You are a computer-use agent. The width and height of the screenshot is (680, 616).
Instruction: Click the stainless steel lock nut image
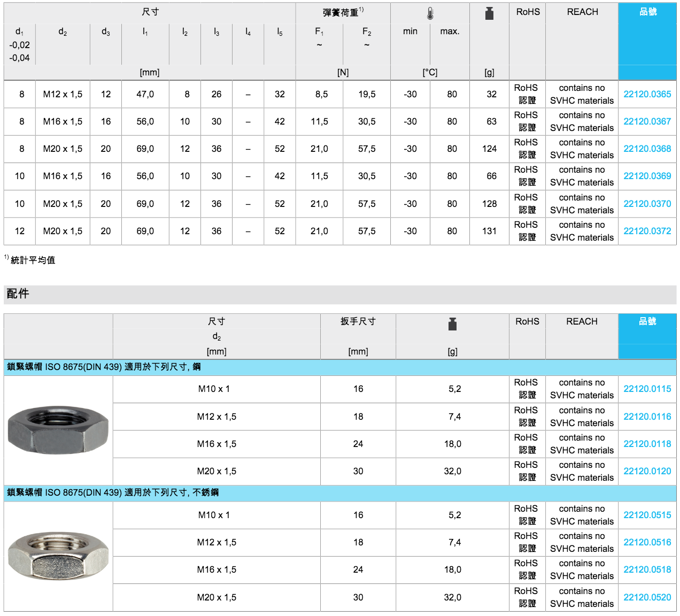point(58,556)
